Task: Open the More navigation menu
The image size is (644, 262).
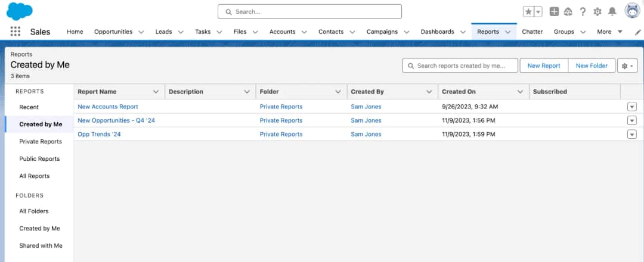Action: [610, 32]
